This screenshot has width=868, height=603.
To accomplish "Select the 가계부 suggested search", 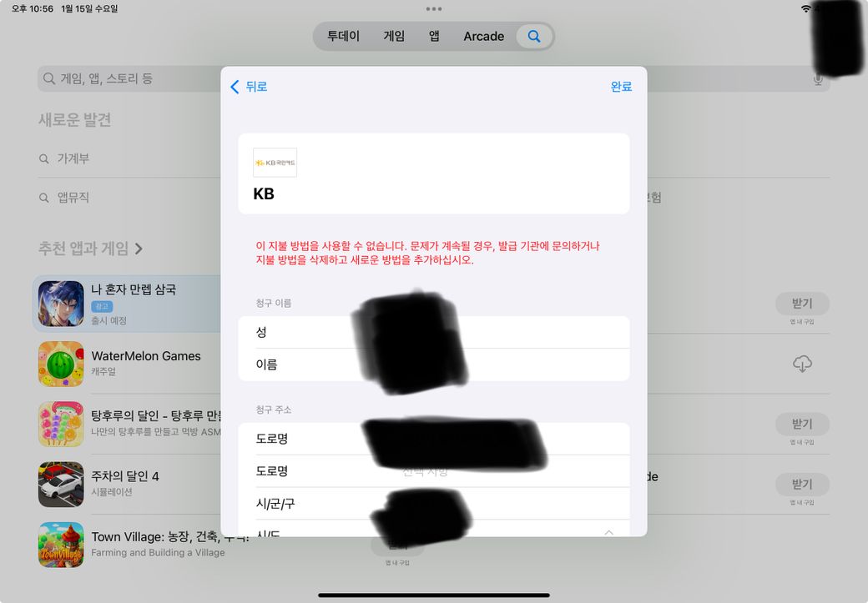I will pos(73,158).
